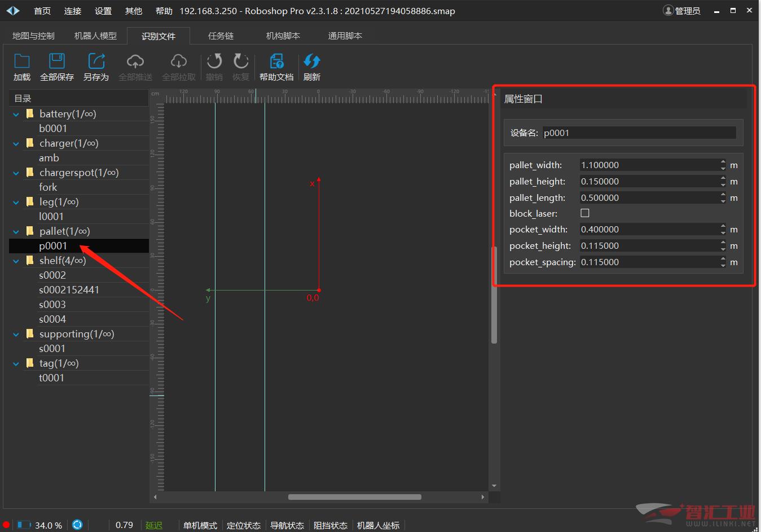
Task: Click the 导航状态 status button
Action: click(287, 525)
